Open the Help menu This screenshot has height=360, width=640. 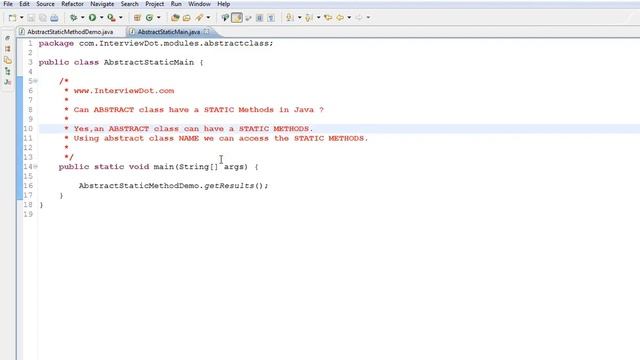coord(223,4)
